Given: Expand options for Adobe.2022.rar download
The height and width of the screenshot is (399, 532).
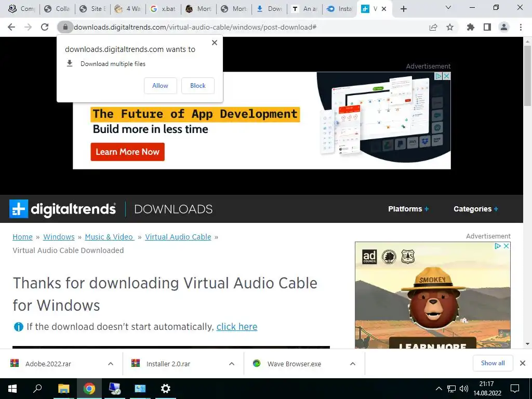Looking at the screenshot, I should [111, 364].
